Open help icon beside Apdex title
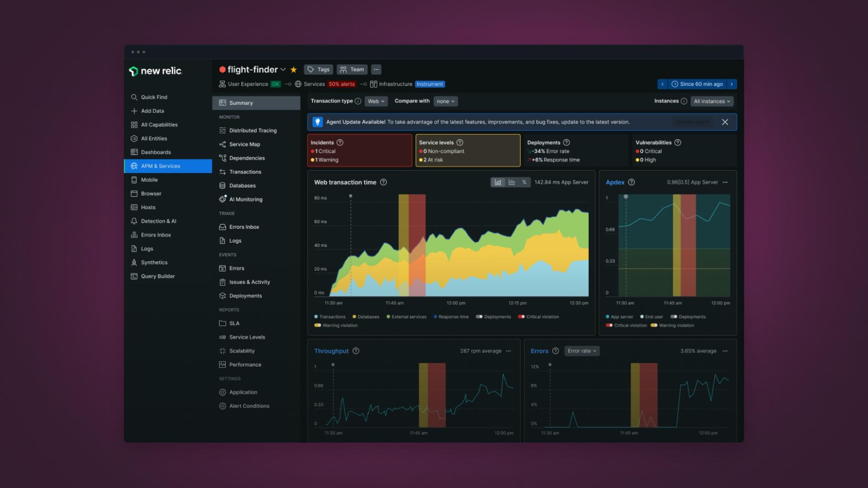The image size is (868, 488). [632, 182]
